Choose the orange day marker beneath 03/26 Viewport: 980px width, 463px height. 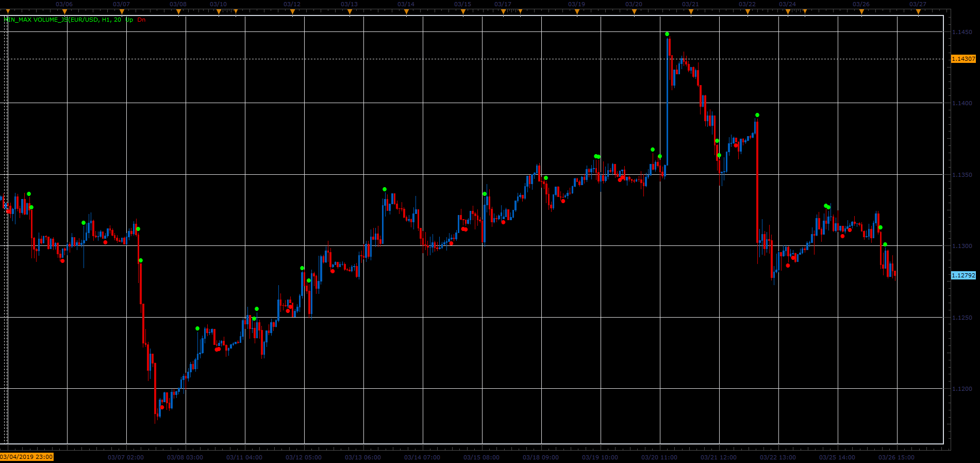pos(861,11)
